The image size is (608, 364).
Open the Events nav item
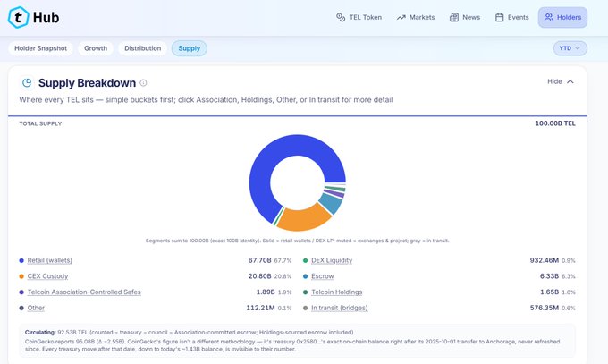511,17
